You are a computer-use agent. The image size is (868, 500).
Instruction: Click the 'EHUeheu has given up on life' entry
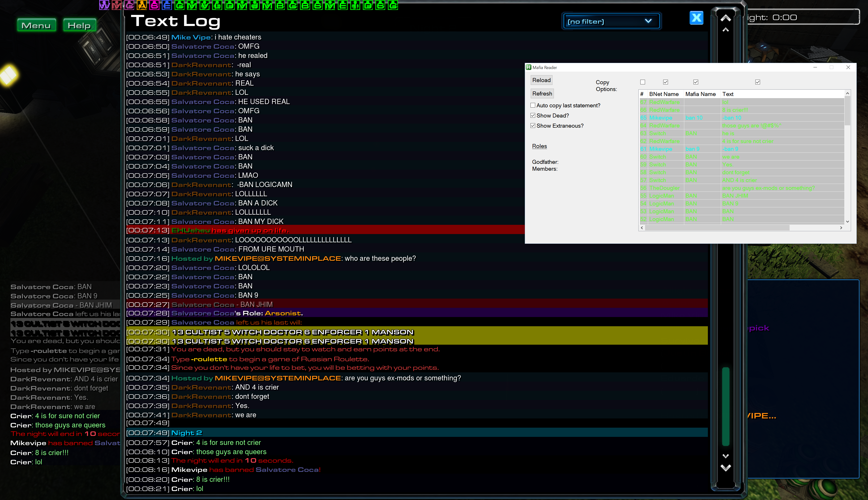325,230
